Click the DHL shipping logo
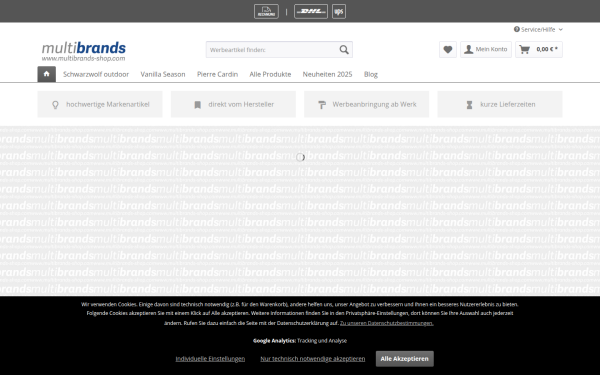 click(x=311, y=11)
